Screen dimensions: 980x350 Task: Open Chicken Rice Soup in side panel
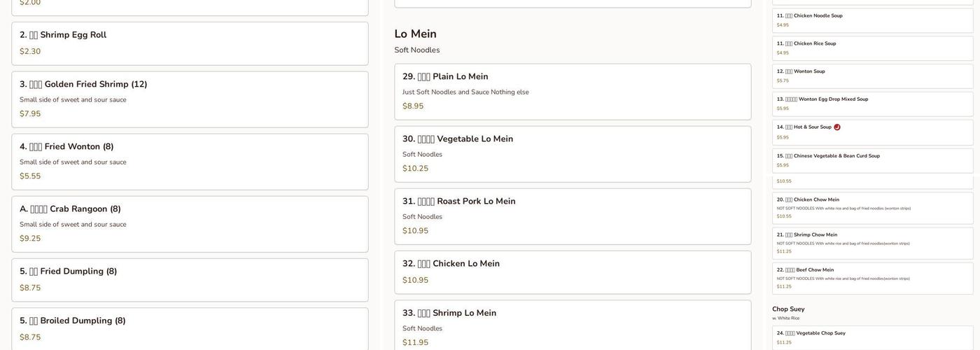[872, 48]
